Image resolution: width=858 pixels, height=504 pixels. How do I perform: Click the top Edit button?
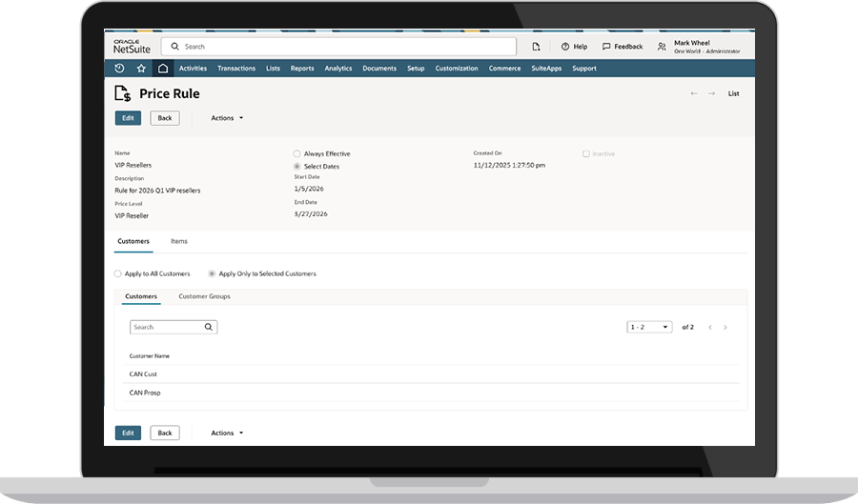click(128, 118)
